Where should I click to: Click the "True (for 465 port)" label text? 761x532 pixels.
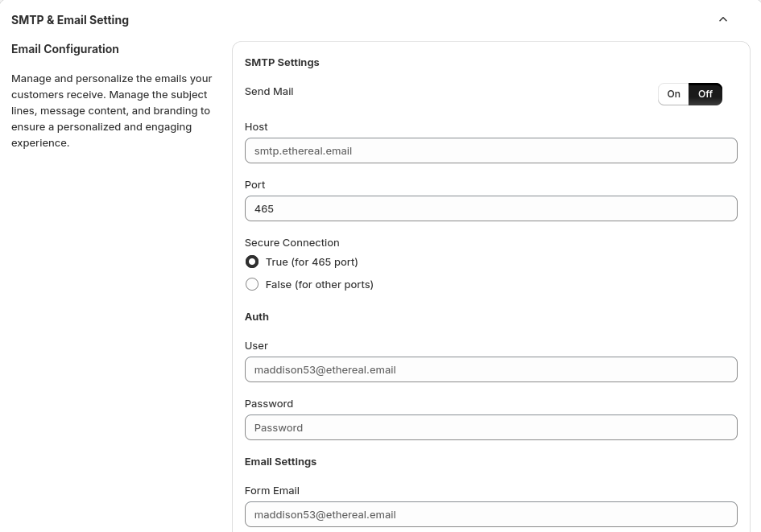click(312, 262)
